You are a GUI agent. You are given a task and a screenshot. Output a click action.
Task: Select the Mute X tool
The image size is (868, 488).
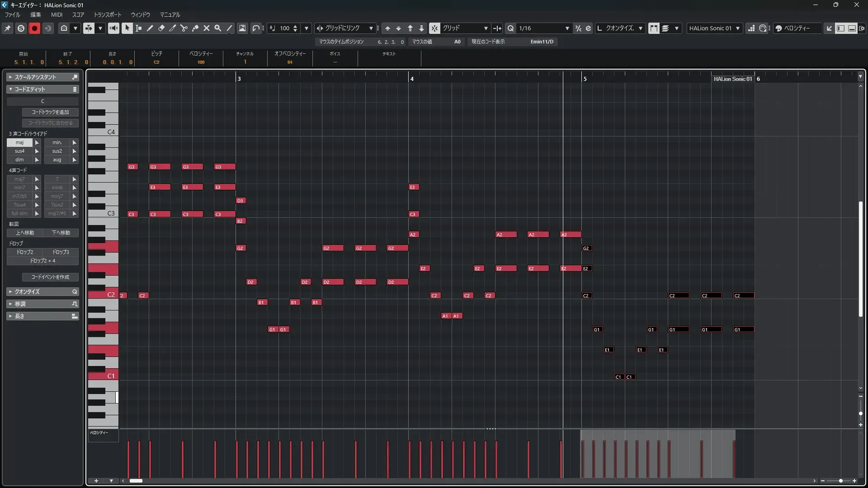[x=206, y=28]
